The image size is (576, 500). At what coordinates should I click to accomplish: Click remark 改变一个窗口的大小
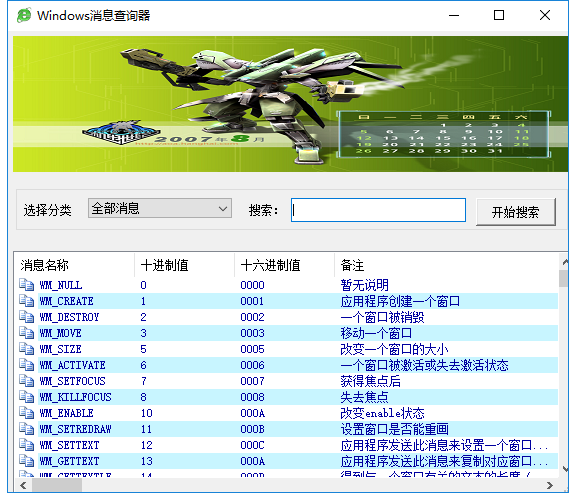pyautogui.click(x=394, y=349)
